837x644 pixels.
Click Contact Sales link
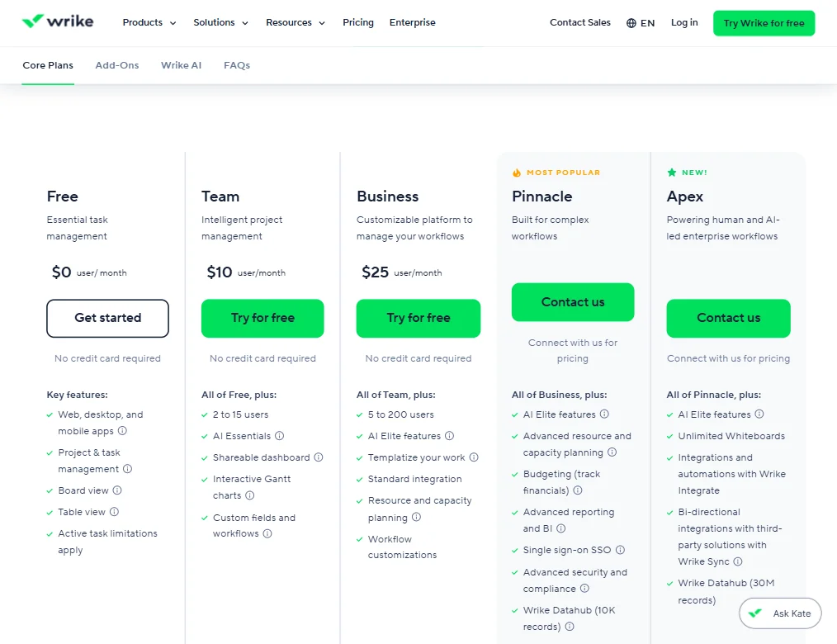coord(579,22)
